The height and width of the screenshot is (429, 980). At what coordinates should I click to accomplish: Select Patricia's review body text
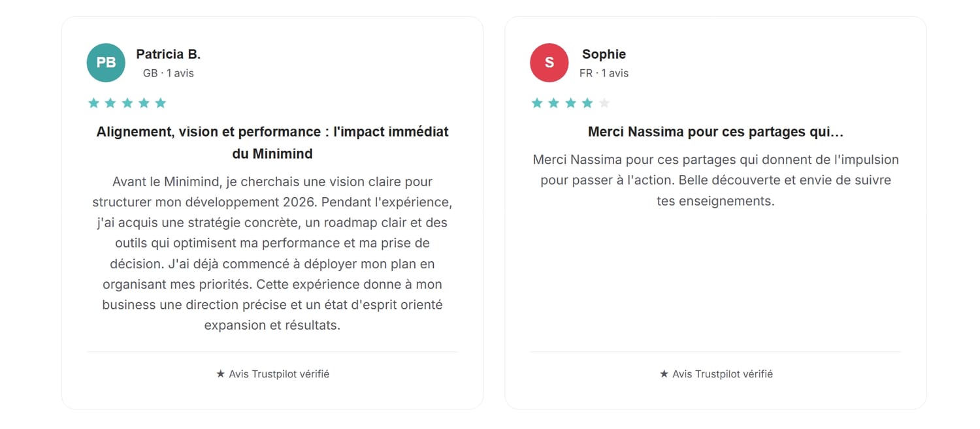point(272,253)
